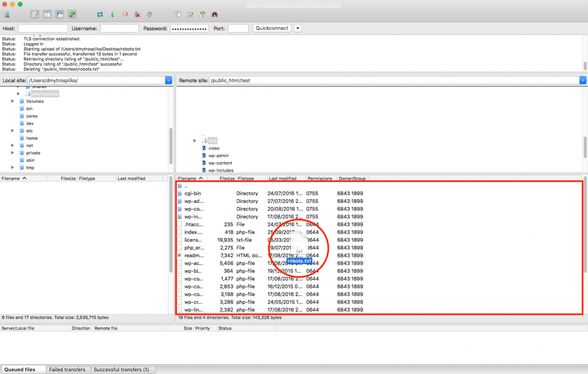Image resolution: width=588 pixels, height=374 pixels.
Task: Open the Successful transfers tab
Action: coord(123,370)
